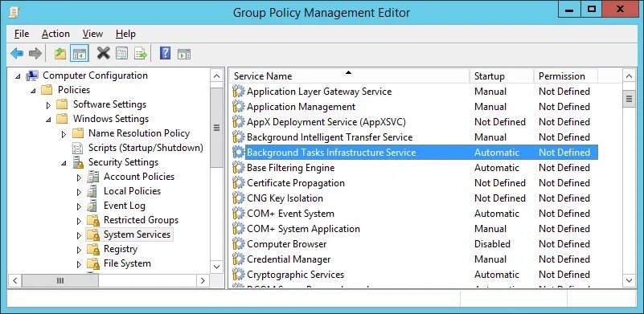
Task: Click the Properties toolbar icon
Action: coord(121,54)
